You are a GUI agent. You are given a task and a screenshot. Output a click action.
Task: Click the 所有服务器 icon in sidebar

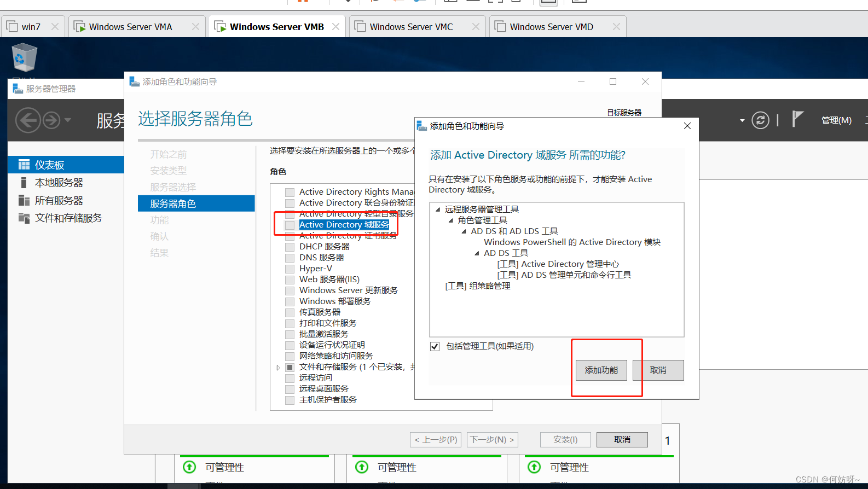pos(24,200)
